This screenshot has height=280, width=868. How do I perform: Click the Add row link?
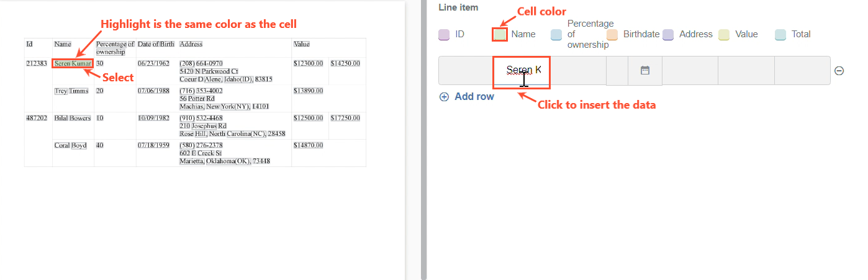tap(474, 97)
